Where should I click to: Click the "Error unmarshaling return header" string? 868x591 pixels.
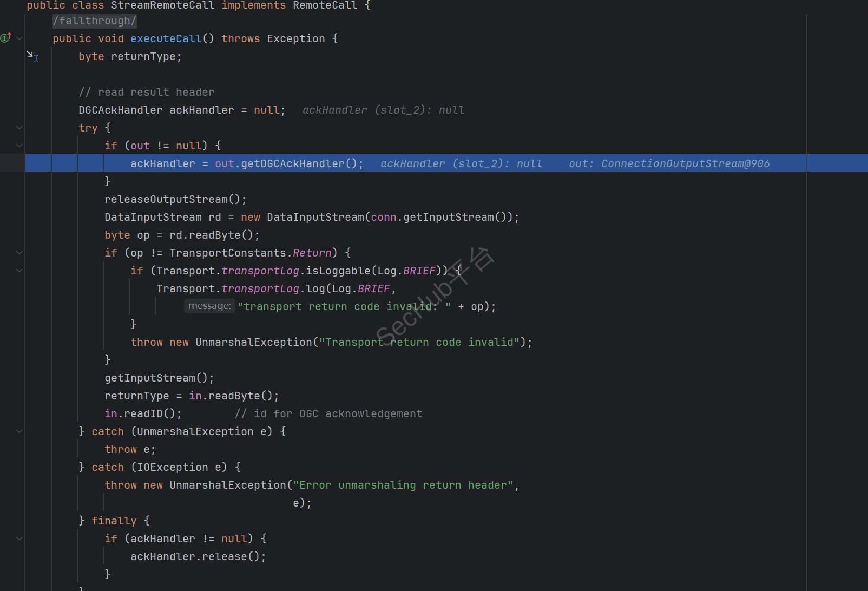(x=403, y=485)
